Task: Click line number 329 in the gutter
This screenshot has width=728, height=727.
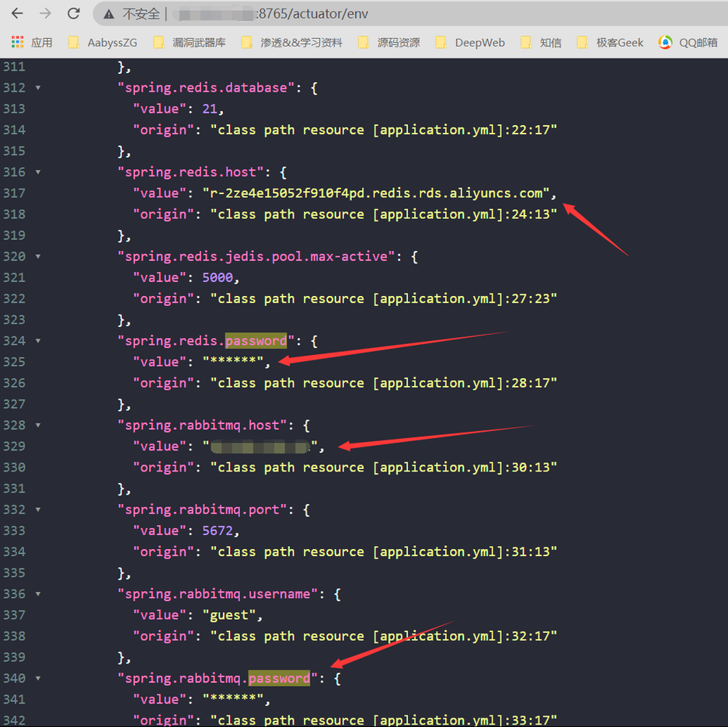Action: click(15, 447)
